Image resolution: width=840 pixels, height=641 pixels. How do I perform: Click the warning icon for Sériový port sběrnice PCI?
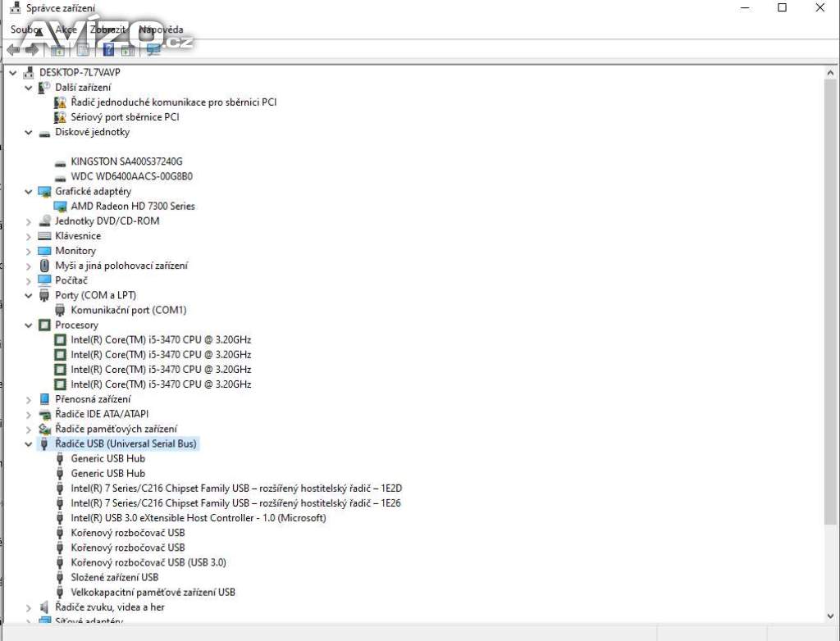pyautogui.click(x=60, y=117)
